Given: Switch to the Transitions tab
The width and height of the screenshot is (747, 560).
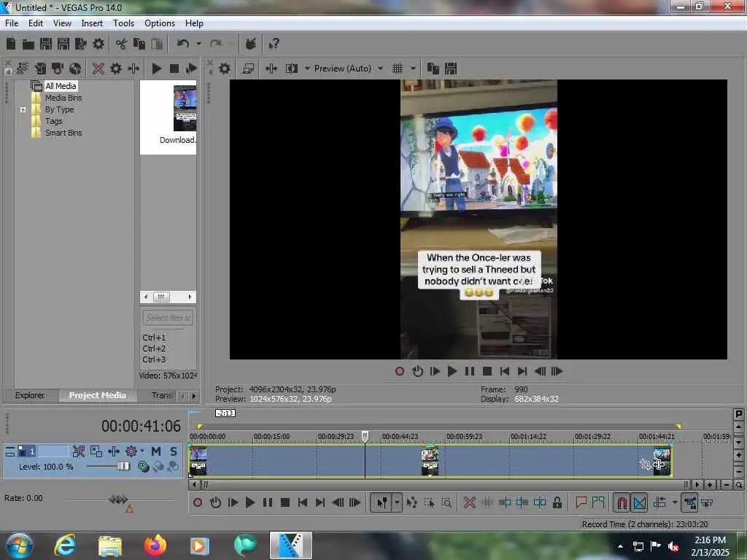Looking at the screenshot, I should [x=163, y=395].
